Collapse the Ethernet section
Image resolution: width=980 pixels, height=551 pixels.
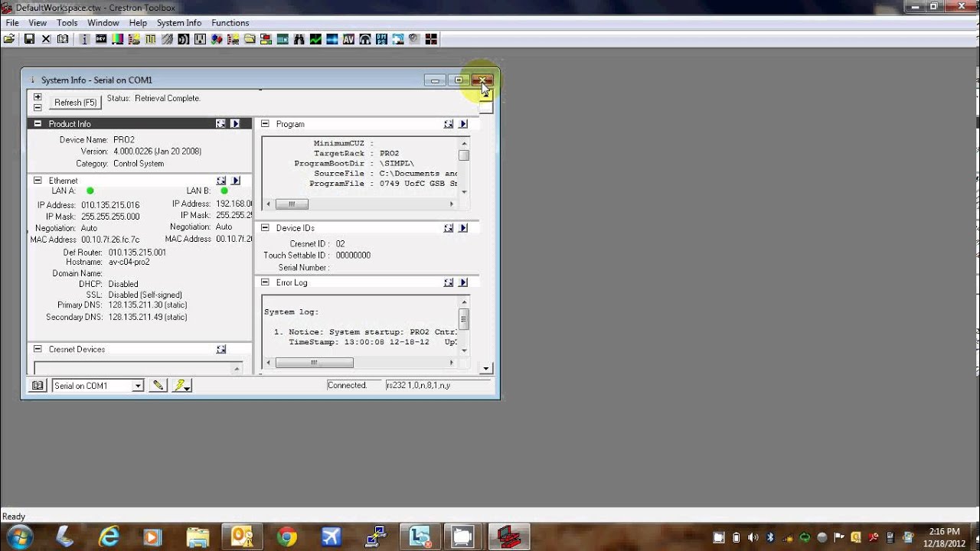coord(38,181)
